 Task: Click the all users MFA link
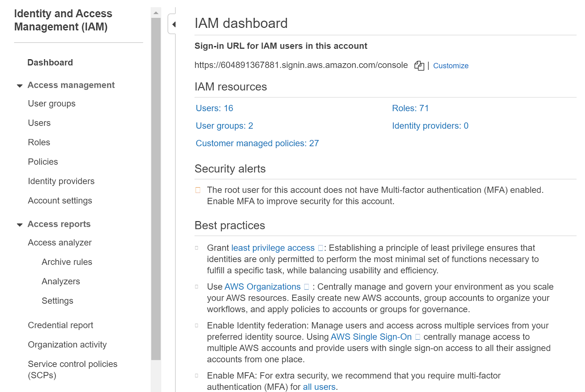319,387
